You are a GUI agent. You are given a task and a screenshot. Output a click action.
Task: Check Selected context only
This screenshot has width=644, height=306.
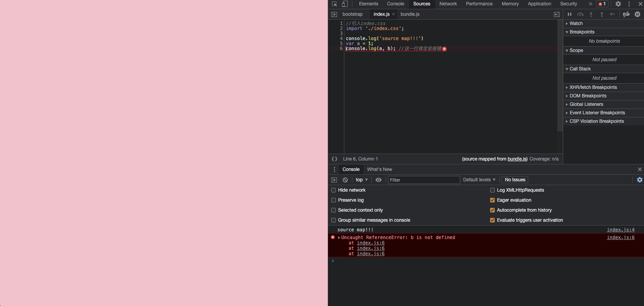[334, 210]
